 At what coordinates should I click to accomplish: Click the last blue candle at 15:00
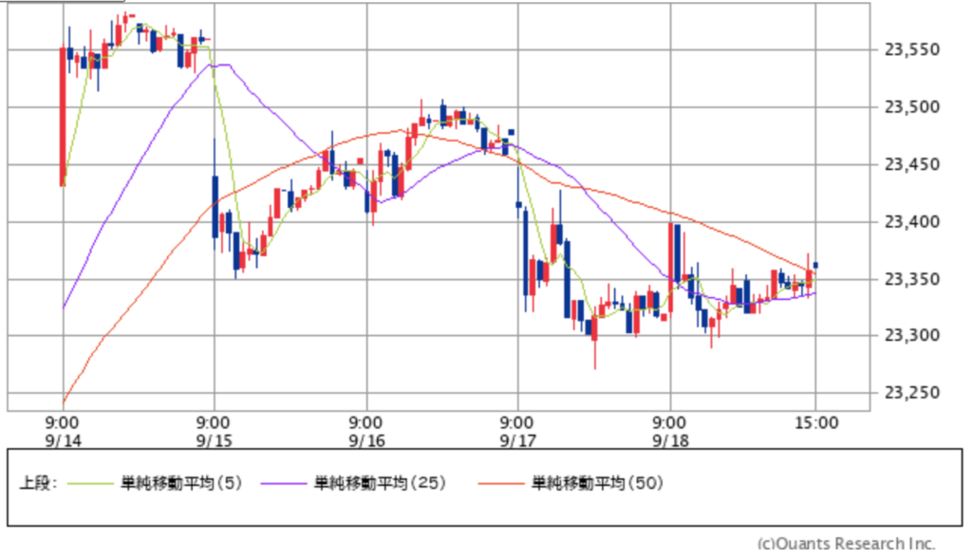pyautogui.click(x=815, y=266)
